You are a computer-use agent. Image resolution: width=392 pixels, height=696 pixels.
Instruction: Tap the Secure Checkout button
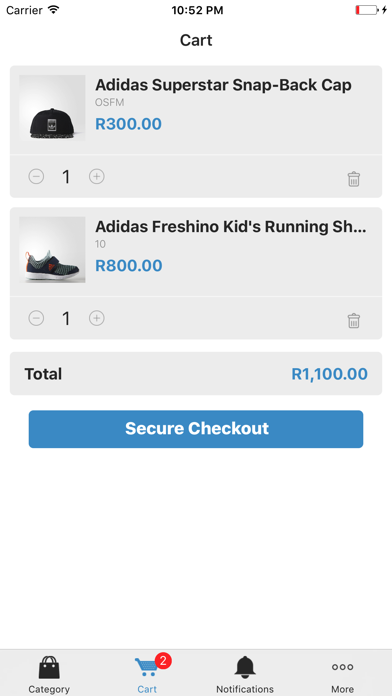(196, 429)
